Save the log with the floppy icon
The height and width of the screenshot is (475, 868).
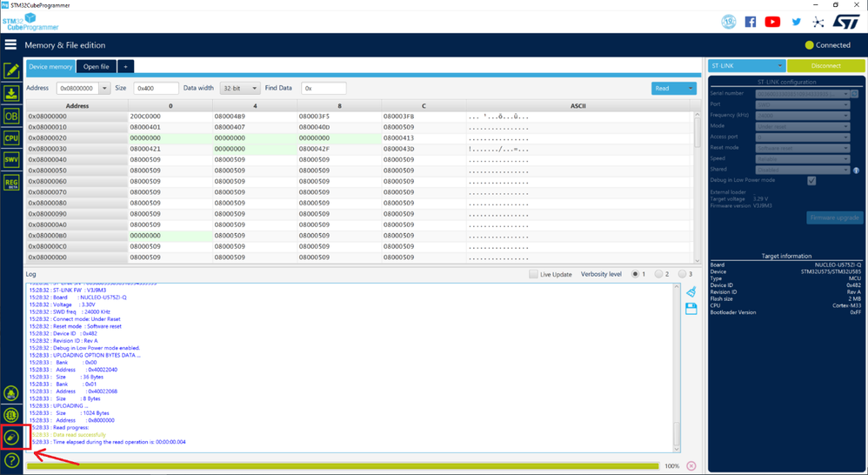pyautogui.click(x=691, y=308)
